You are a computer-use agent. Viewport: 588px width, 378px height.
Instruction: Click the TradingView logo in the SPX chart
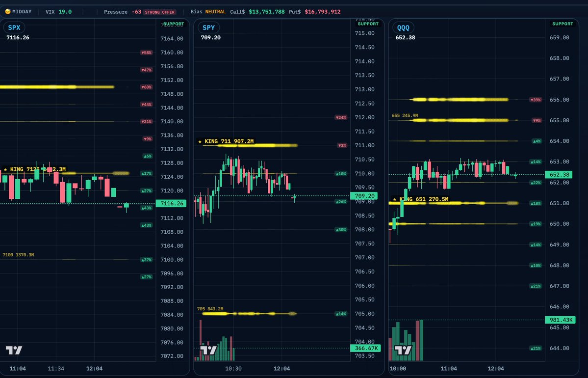[x=14, y=350]
